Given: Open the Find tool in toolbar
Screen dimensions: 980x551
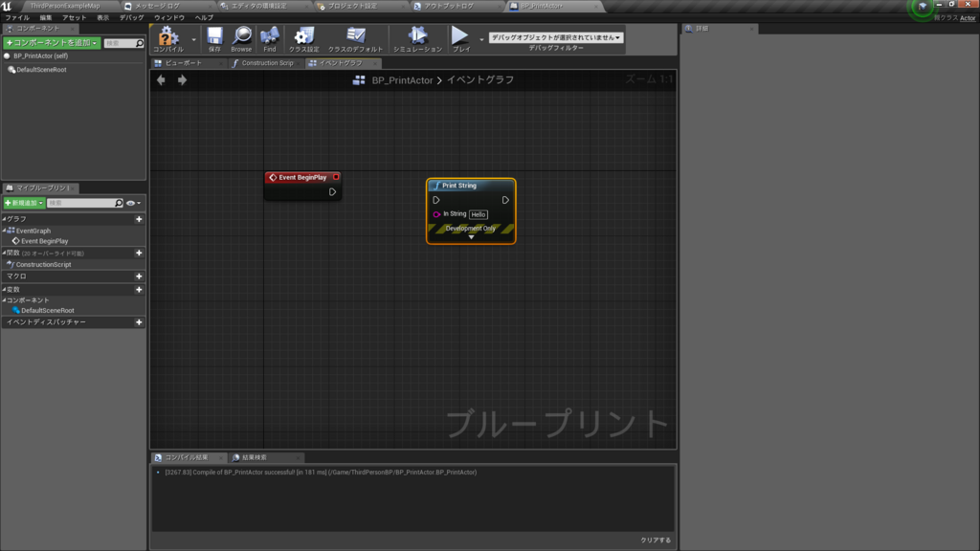Looking at the screenshot, I should click(x=269, y=38).
